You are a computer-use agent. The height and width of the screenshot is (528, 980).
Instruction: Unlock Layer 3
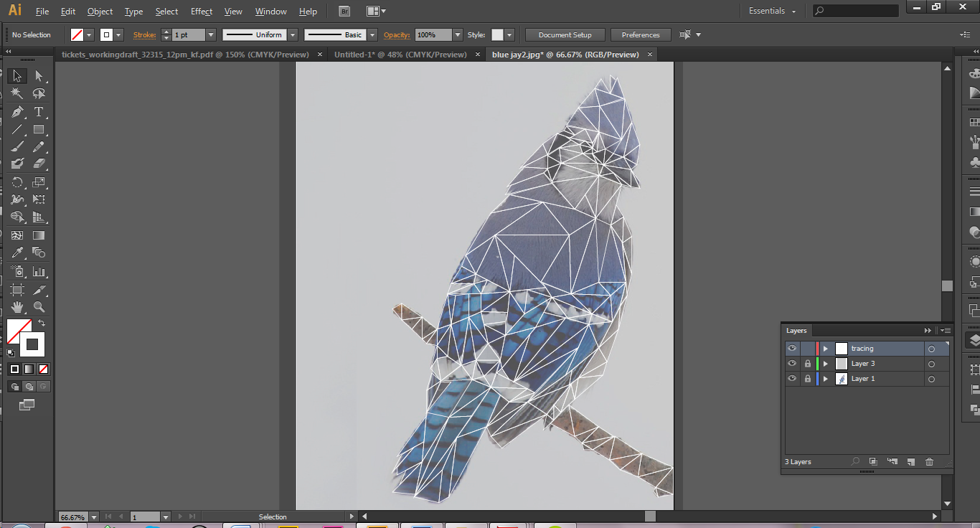(808, 363)
